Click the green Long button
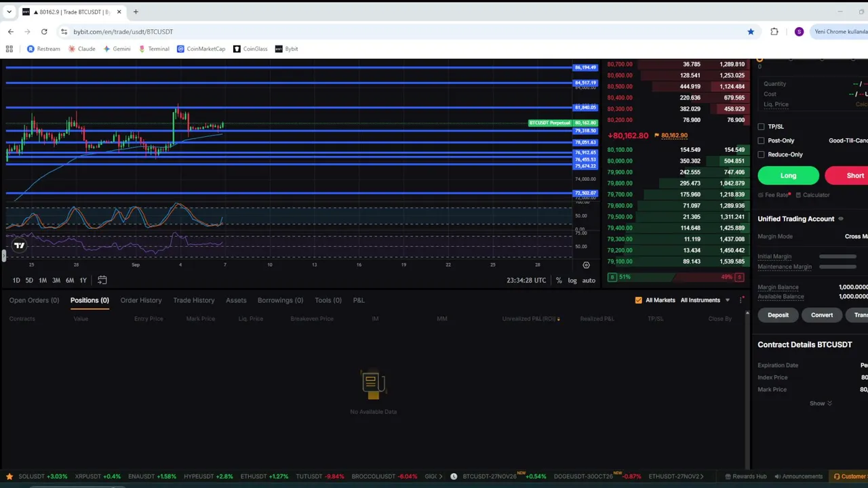868x488 pixels. pyautogui.click(x=788, y=176)
